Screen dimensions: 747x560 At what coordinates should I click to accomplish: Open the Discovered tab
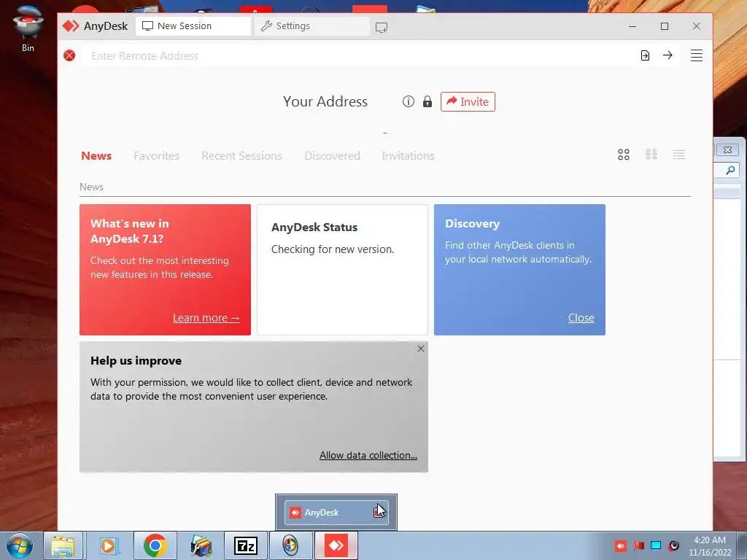332,156
